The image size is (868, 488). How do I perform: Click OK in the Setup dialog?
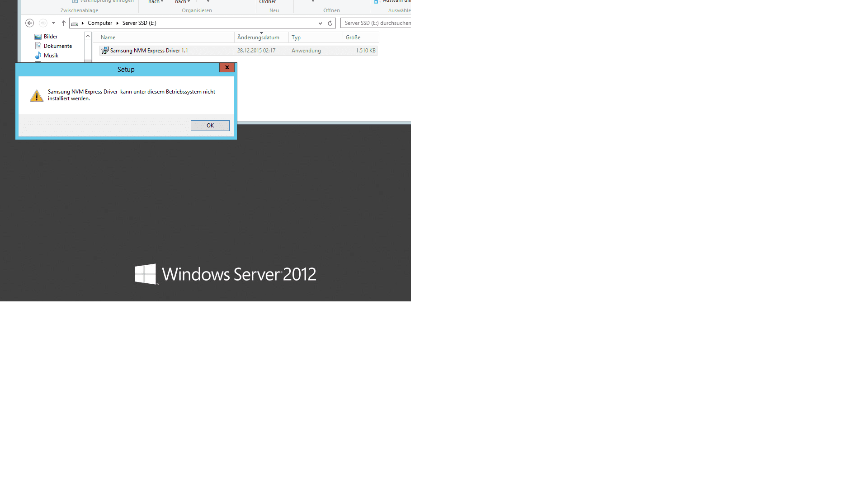pos(210,126)
